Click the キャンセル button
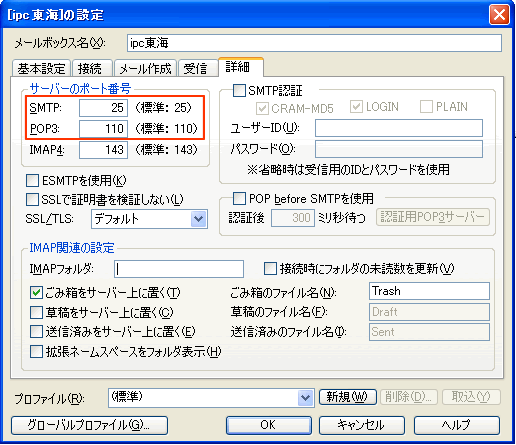The height and width of the screenshot is (445, 516). pos(362,425)
